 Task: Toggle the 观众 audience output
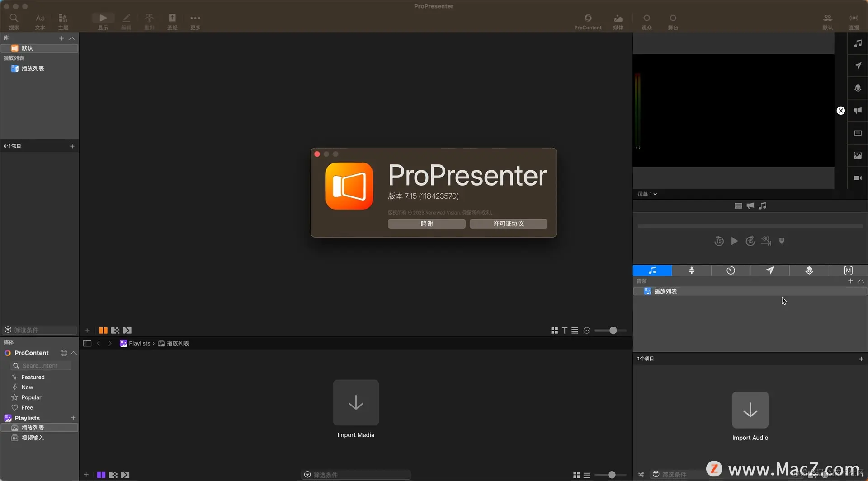coord(647,21)
